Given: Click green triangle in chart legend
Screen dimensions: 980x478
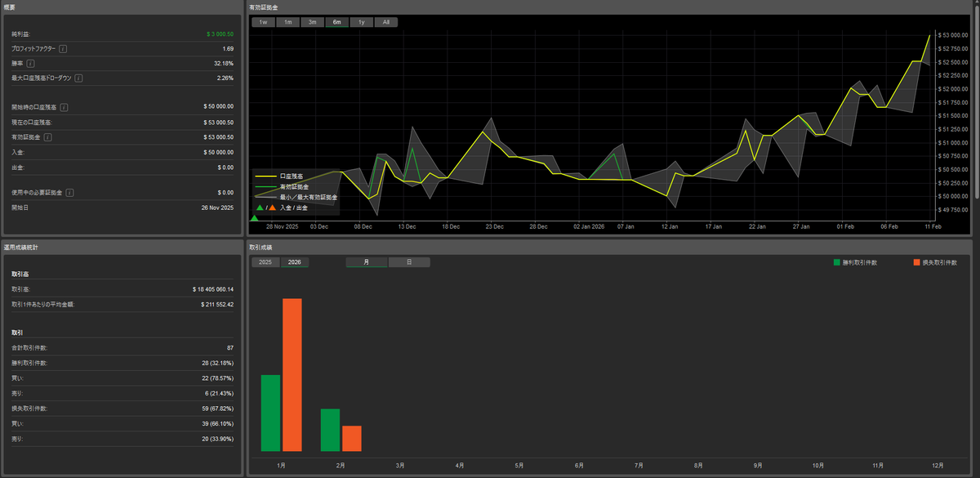Looking at the screenshot, I should tap(261, 208).
